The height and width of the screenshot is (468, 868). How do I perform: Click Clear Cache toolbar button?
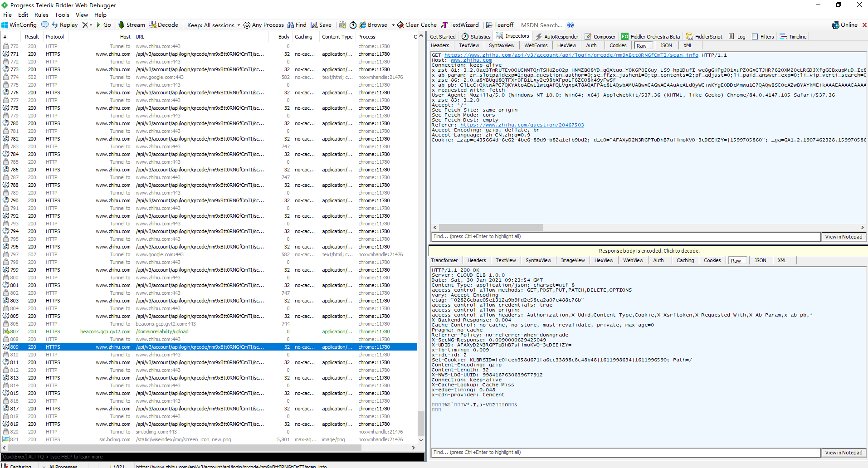[417, 25]
